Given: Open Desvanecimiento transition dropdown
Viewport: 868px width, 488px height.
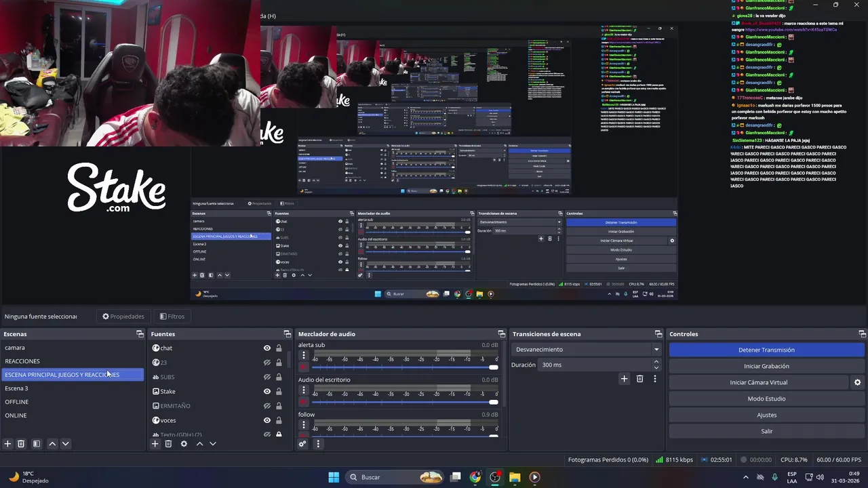Looking at the screenshot, I should [587, 350].
